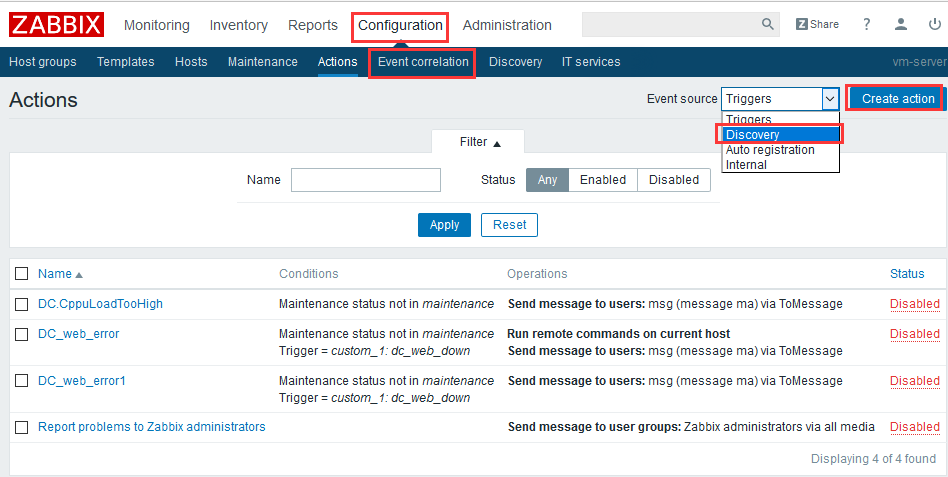Choose Triggers in Event source list
Screen dimensions: 948x477
coord(780,119)
